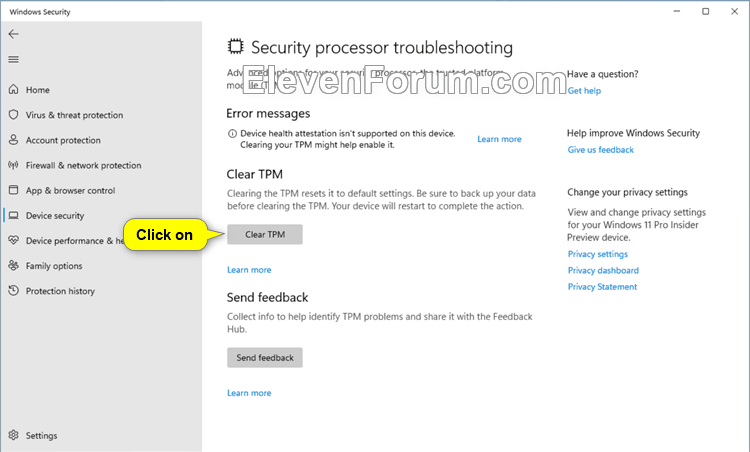The height and width of the screenshot is (452, 750).
Task: Open Learn more beside error message
Action: [499, 139]
